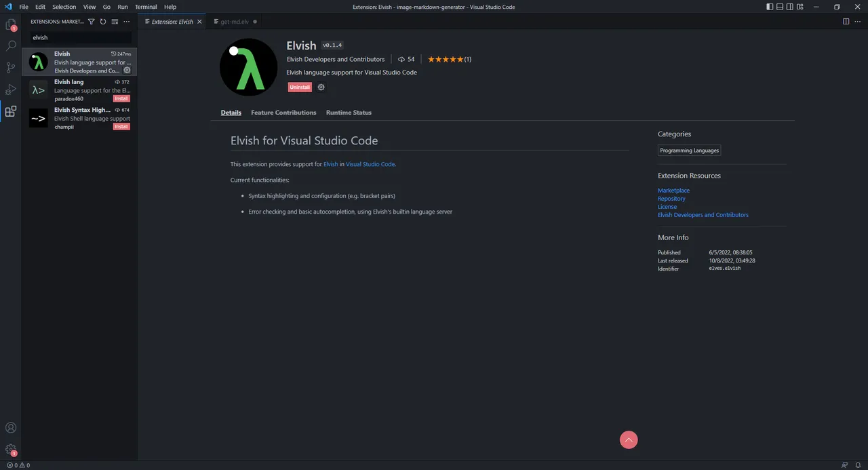Click the filter extensions funnel icon

(x=92, y=22)
